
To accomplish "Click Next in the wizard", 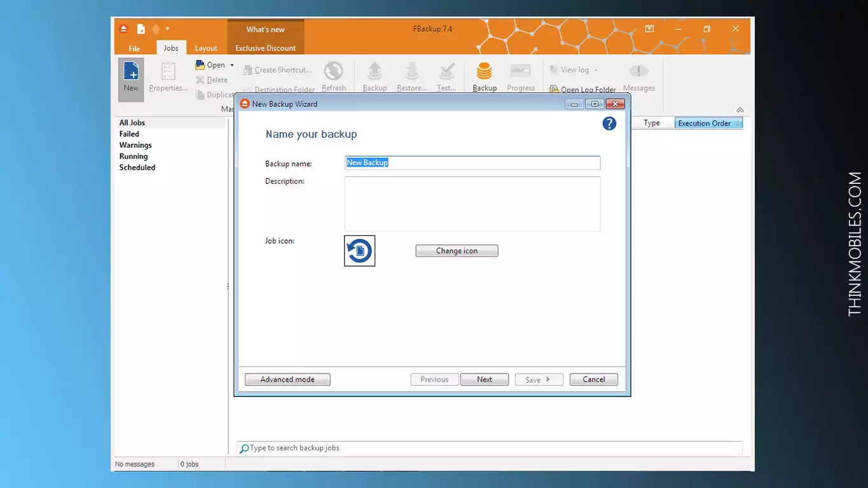I will click(485, 379).
